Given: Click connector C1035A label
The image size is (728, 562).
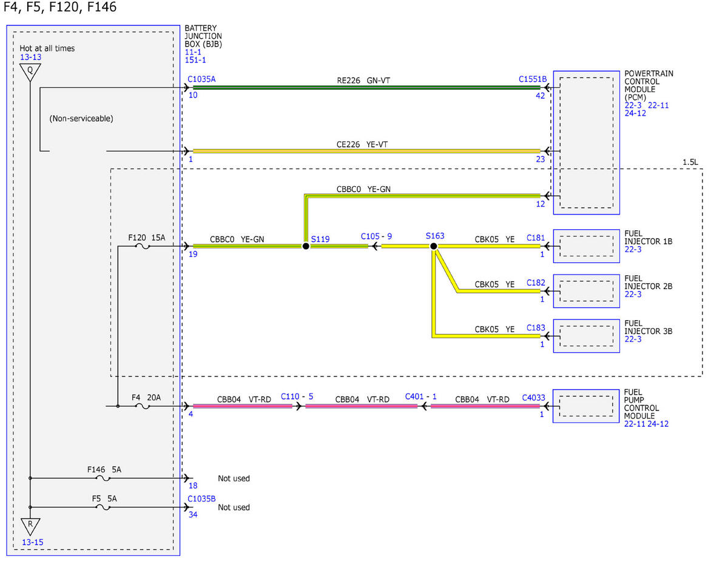Looking at the screenshot, I should coord(201,79).
